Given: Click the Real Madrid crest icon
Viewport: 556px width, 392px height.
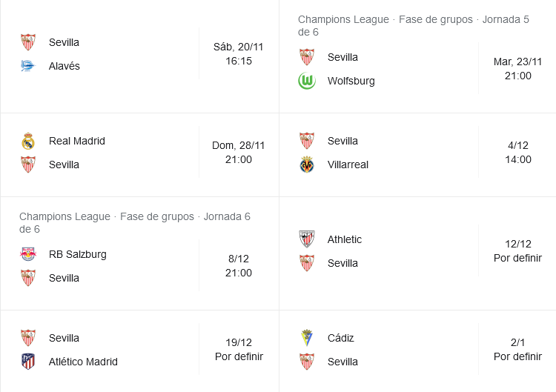Looking at the screenshot, I should click(x=28, y=141).
